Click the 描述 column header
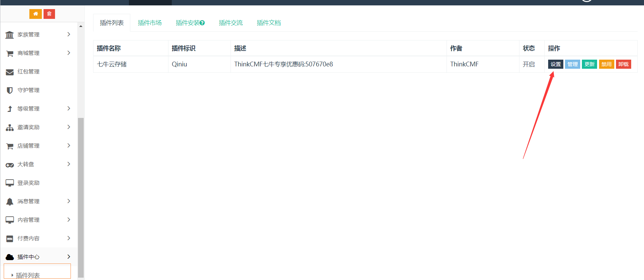644x280 pixels. point(339,48)
